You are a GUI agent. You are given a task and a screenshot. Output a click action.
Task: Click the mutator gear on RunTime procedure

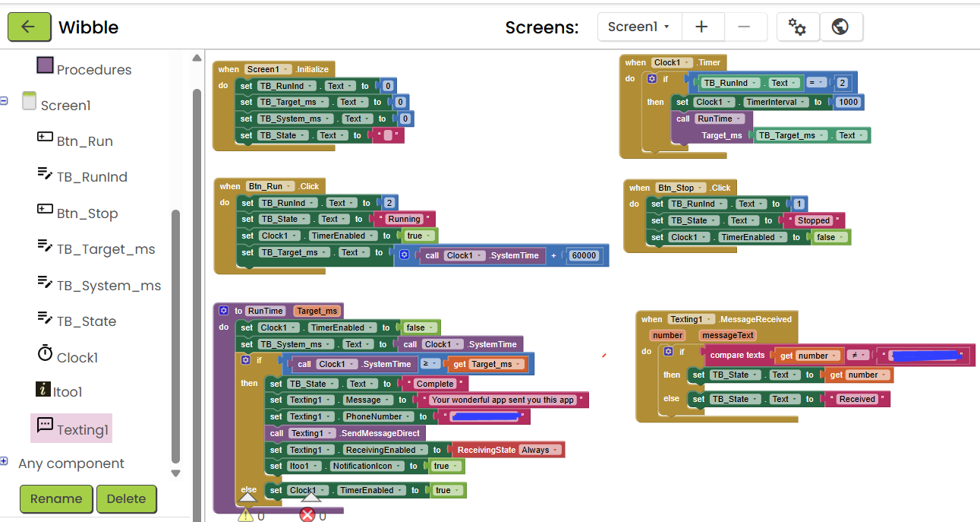tap(224, 311)
